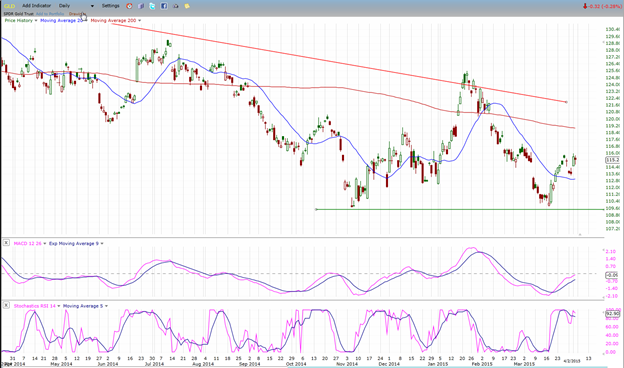This screenshot has height=368, width=624.
Task: Click the Drawings link
Action: tap(77, 14)
